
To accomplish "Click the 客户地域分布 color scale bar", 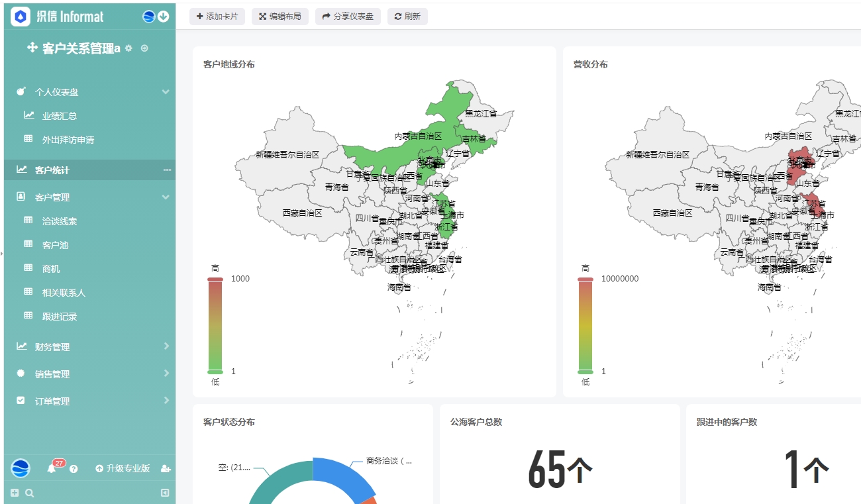I will pyautogui.click(x=215, y=325).
